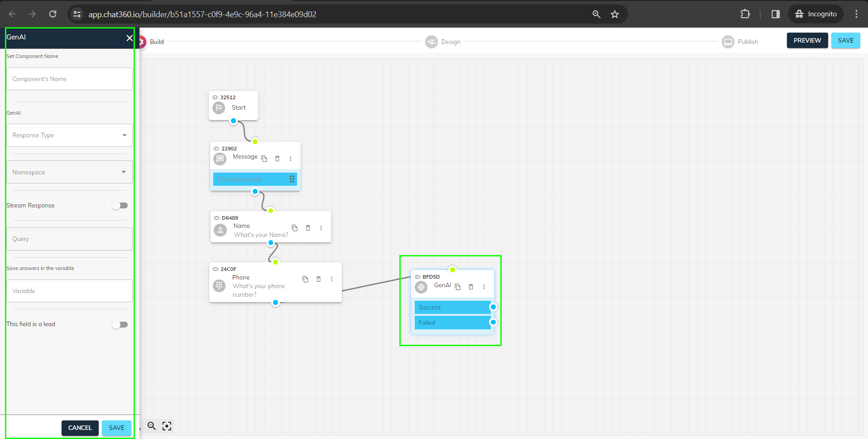Click the Query input field
This screenshot has width=868, height=439.
[69, 239]
